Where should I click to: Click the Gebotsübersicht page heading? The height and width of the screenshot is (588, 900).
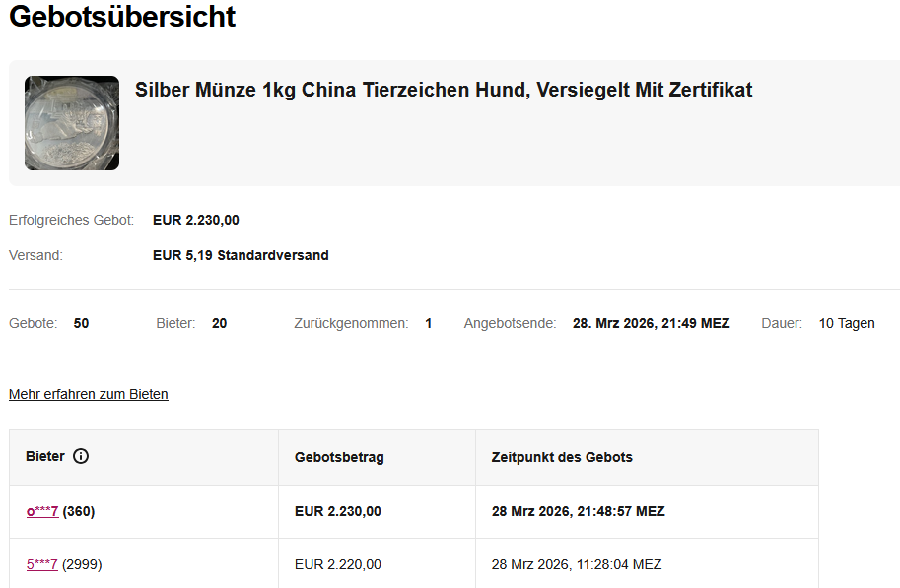coord(123,17)
